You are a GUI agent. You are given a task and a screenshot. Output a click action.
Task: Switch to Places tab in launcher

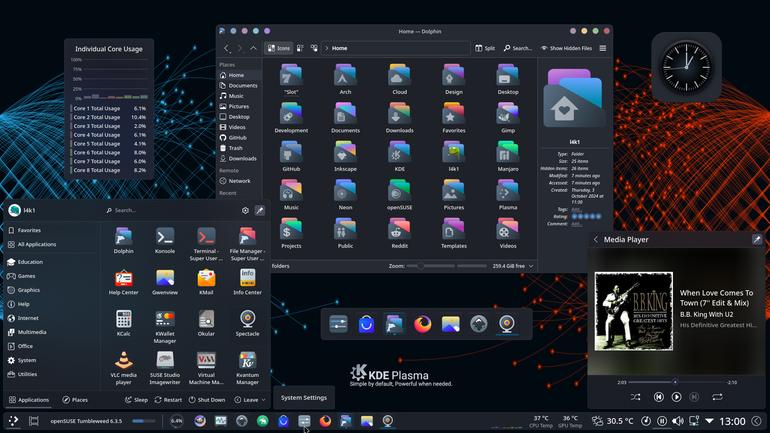(75, 400)
